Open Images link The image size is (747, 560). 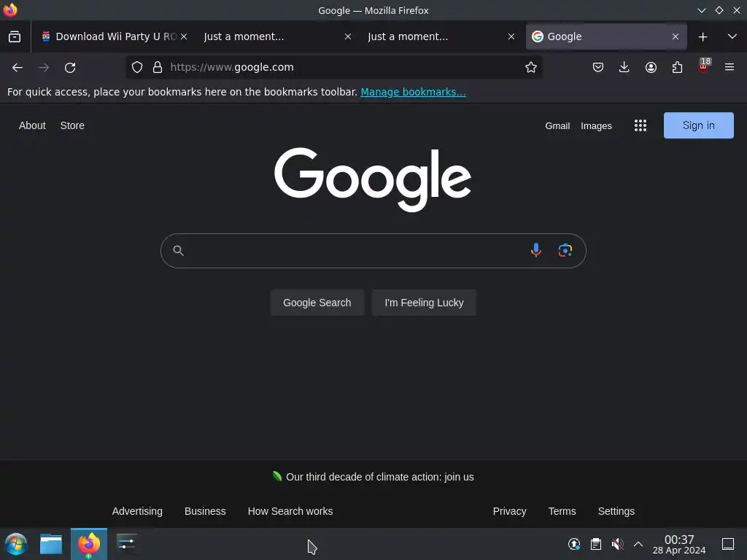[596, 126]
